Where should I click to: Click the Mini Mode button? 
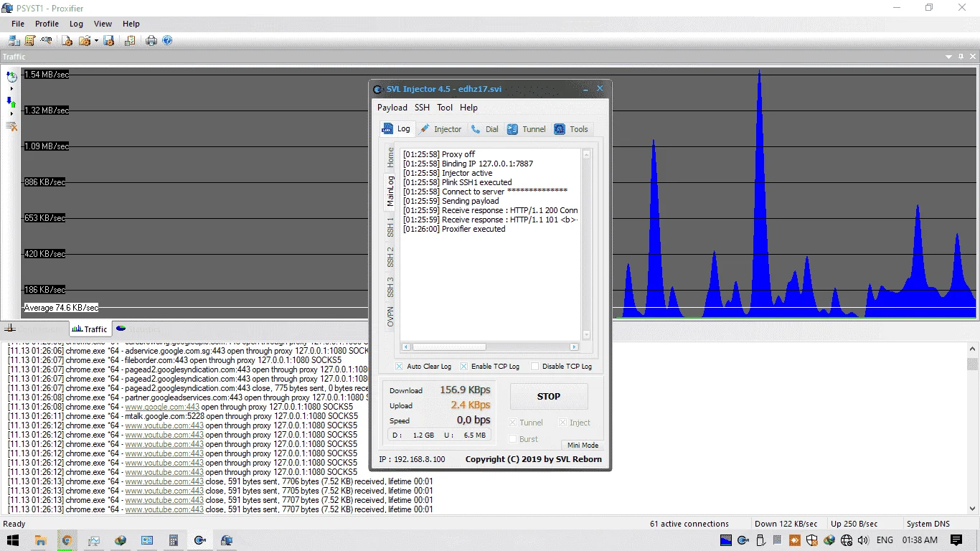click(583, 445)
